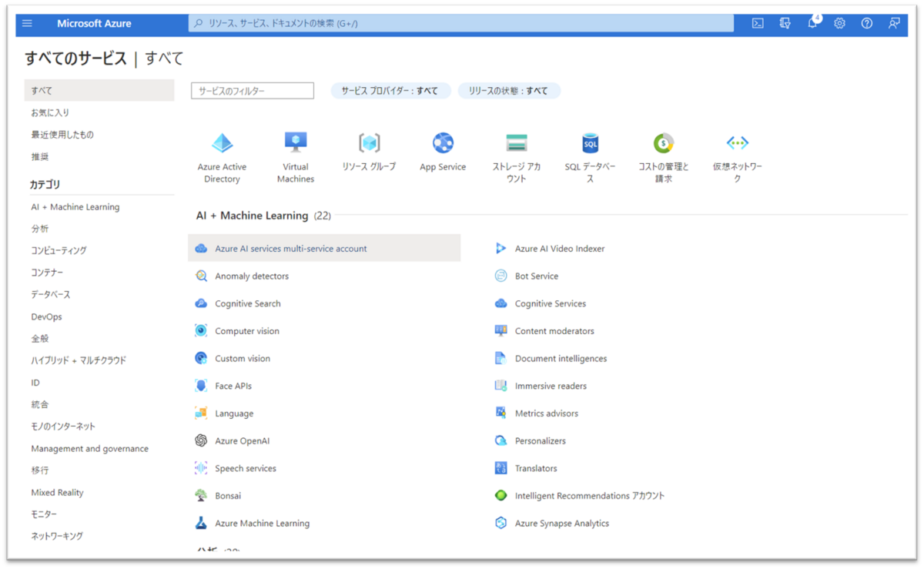Open the Metrics advisors link
Screen dimensions: 924x569
click(547, 413)
